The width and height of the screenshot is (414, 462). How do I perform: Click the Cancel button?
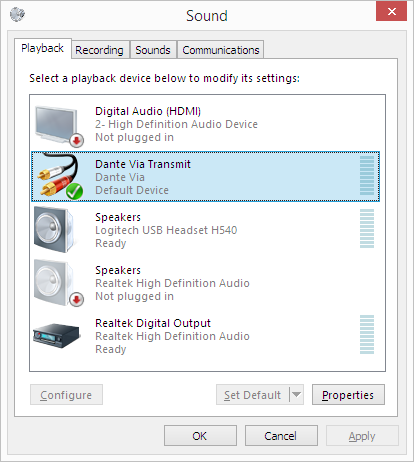point(281,436)
